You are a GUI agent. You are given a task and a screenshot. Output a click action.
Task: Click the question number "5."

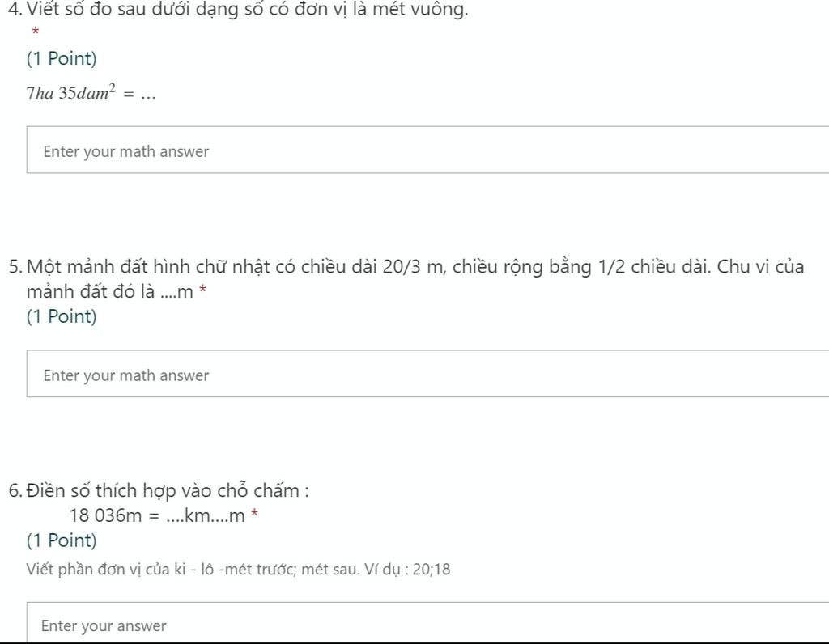tap(15, 268)
